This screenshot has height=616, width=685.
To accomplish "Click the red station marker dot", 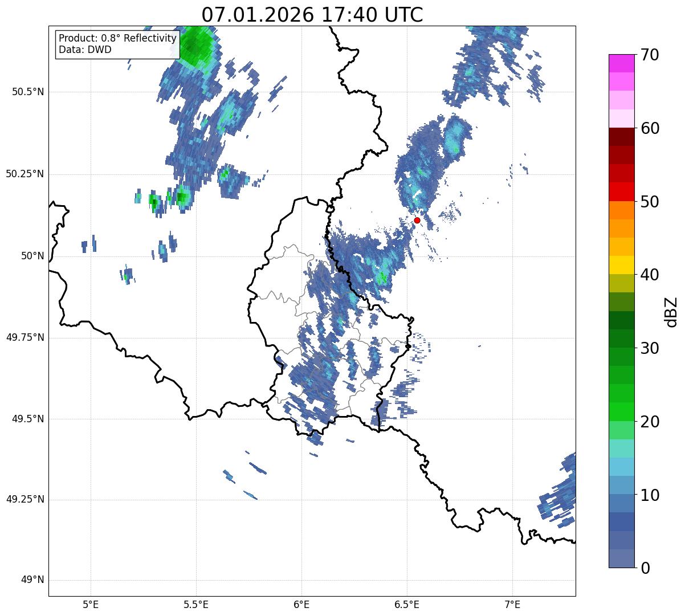I will pos(417,220).
